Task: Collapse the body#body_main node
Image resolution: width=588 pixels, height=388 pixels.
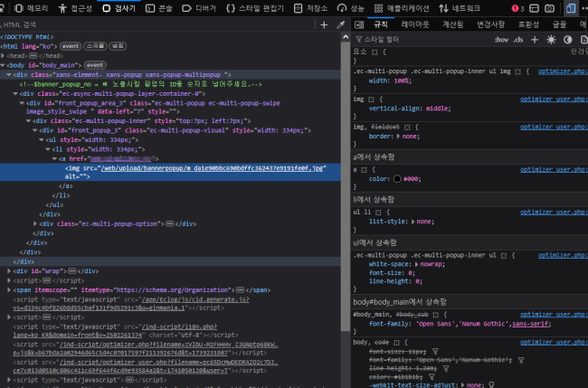Action: (3, 65)
